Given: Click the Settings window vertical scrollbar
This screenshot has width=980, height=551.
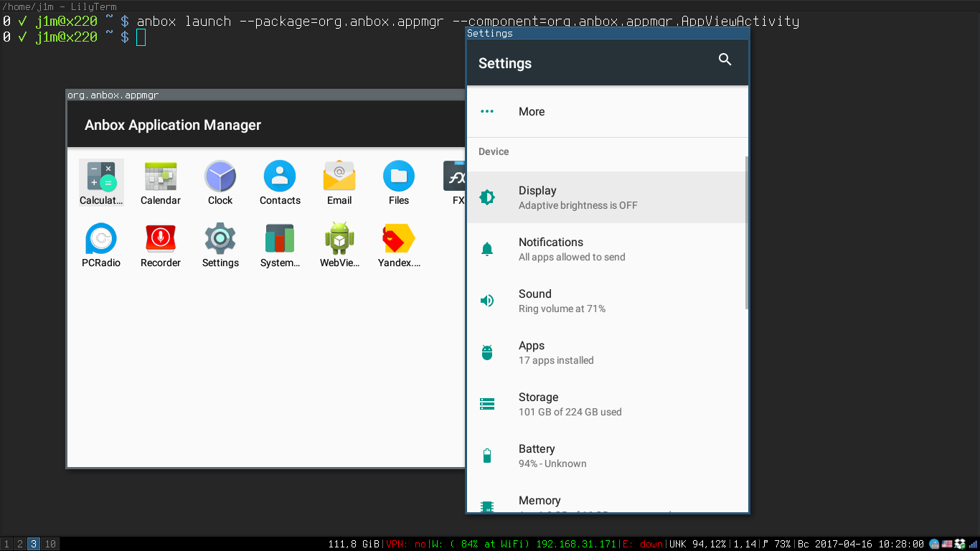Looking at the screenshot, I should click(747, 232).
